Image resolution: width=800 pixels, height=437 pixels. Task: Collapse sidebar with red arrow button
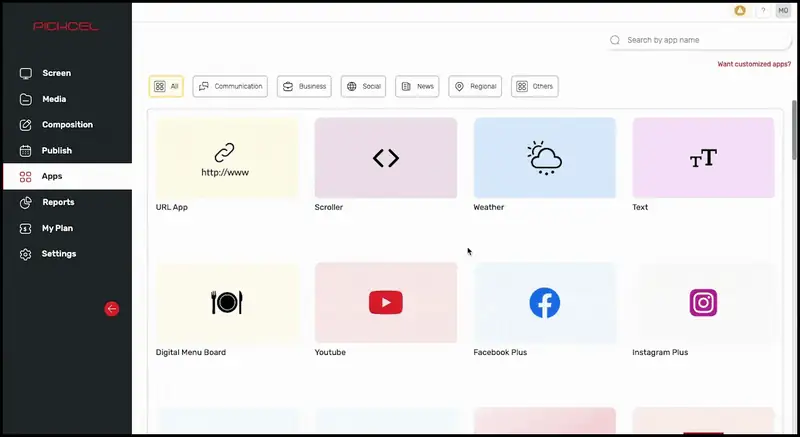112,309
